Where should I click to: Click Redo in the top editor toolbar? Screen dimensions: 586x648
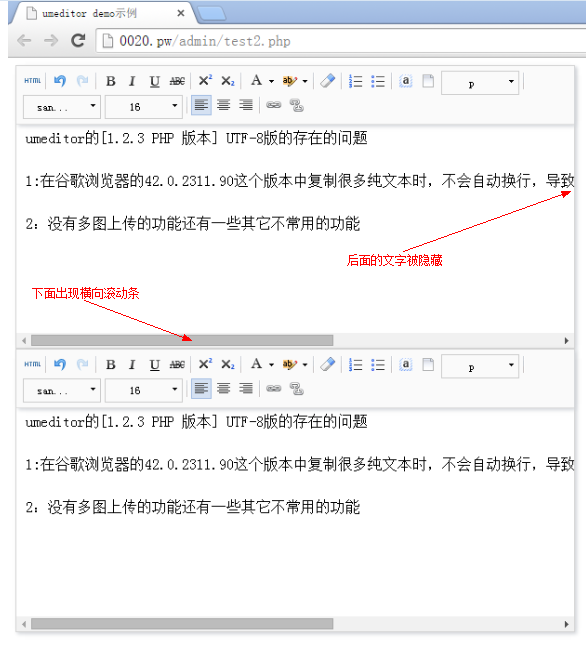[82, 81]
